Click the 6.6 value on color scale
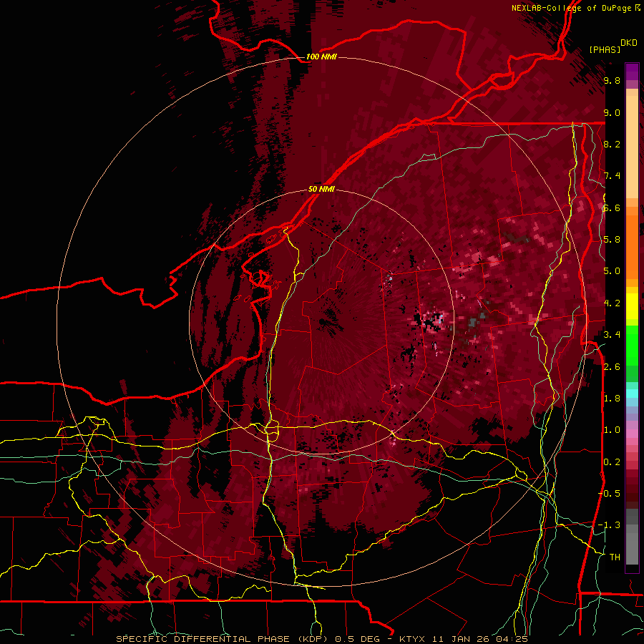The width and height of the screenshot is (644, 644). click(612, 208)
